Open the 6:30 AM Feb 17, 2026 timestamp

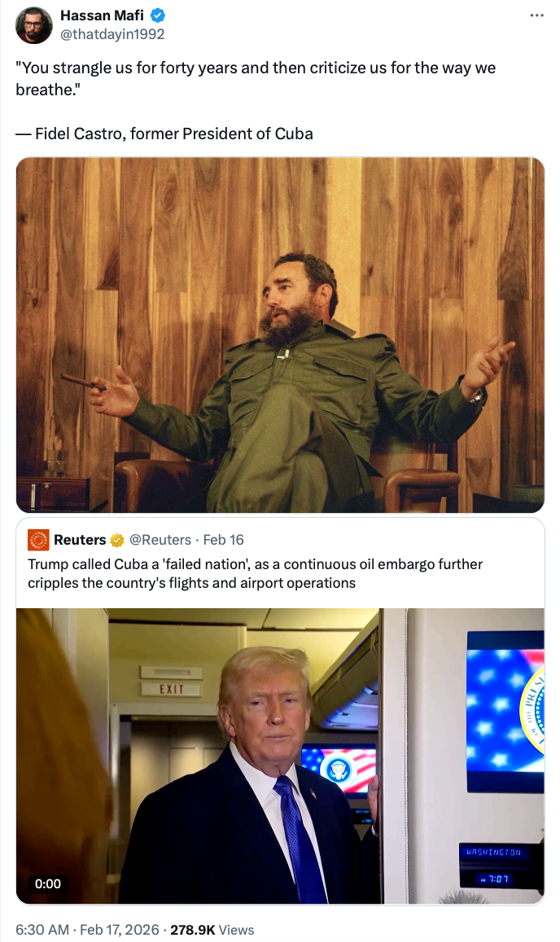pos(87,930)
